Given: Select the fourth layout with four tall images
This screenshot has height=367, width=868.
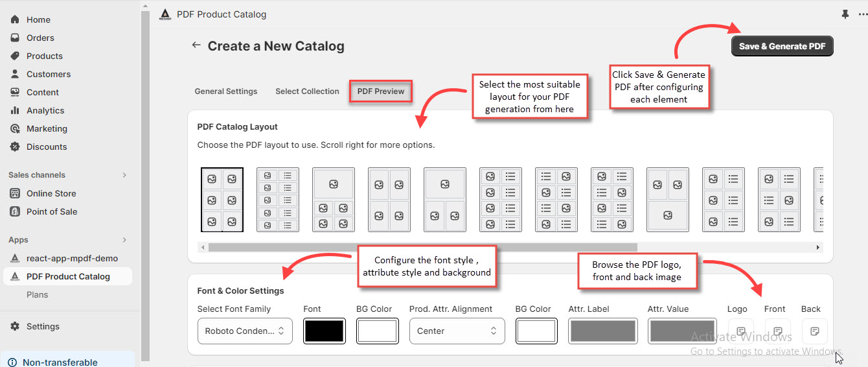Looking at the screenshot, I should (389, 200).
